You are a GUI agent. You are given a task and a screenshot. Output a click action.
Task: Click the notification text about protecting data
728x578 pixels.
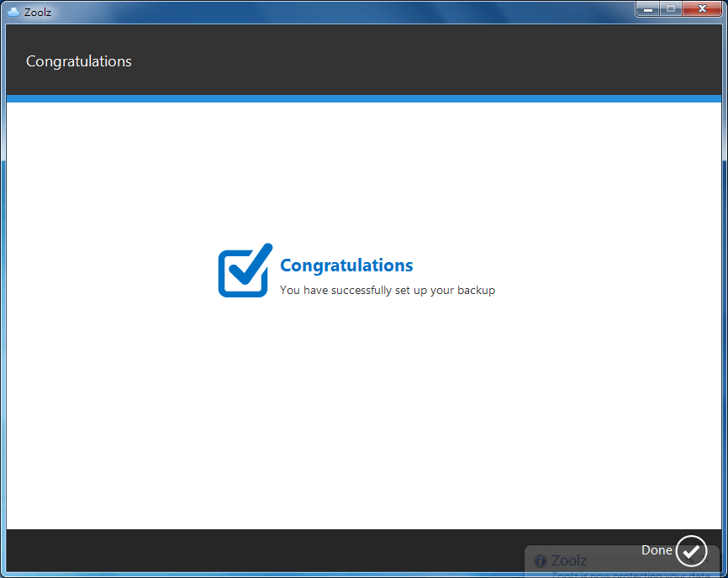[x=622, y=575]
